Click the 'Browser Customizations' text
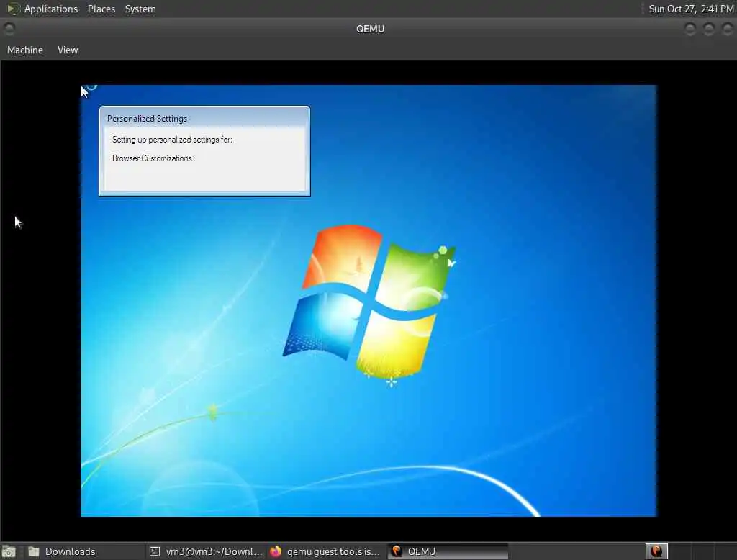737x560 pixels. 152,158
